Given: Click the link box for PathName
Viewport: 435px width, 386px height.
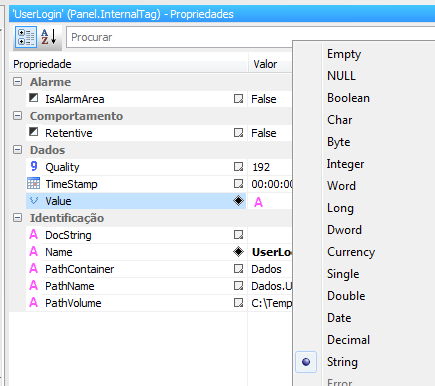Looking at the screenshot, I should pos(238,286).
